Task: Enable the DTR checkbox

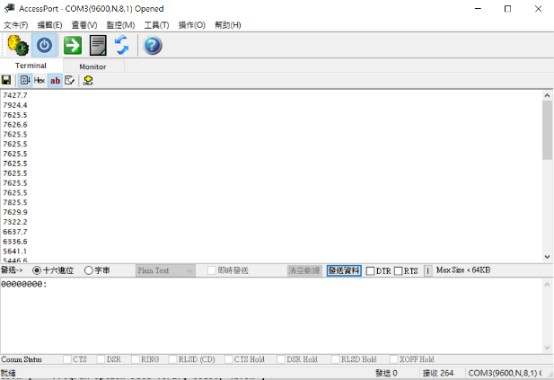Action: coord(370,271)
